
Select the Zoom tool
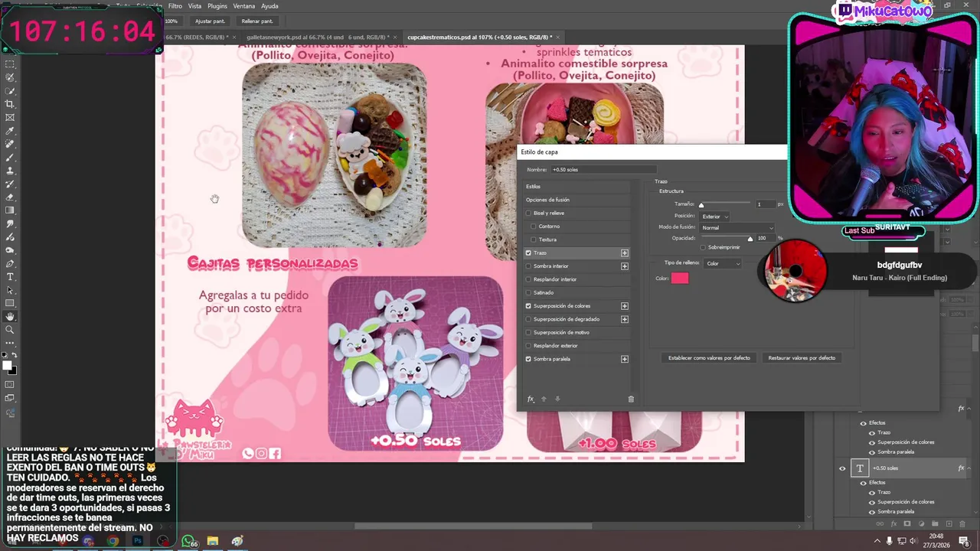click(x=10, y=330)
